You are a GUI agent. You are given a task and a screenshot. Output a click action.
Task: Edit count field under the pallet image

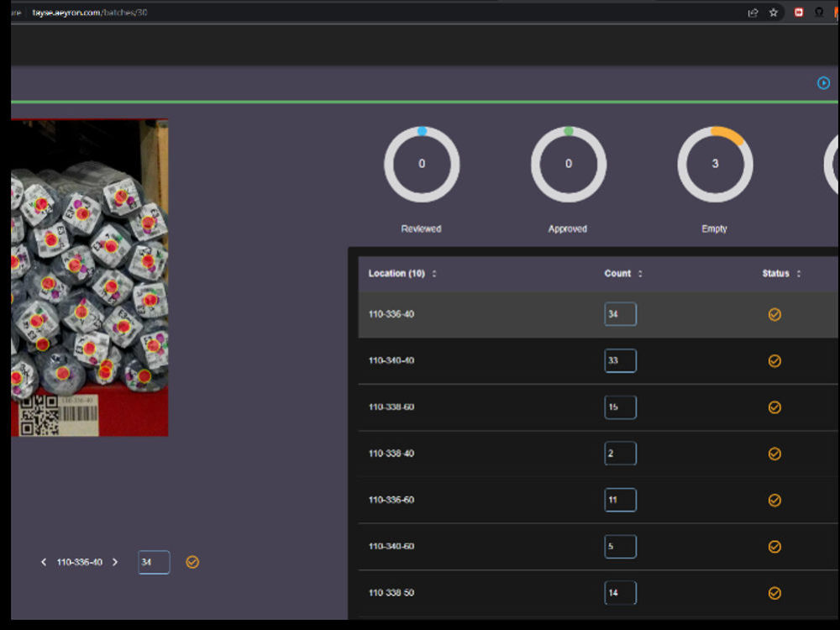pyautogui.click(x=154, y=563)
